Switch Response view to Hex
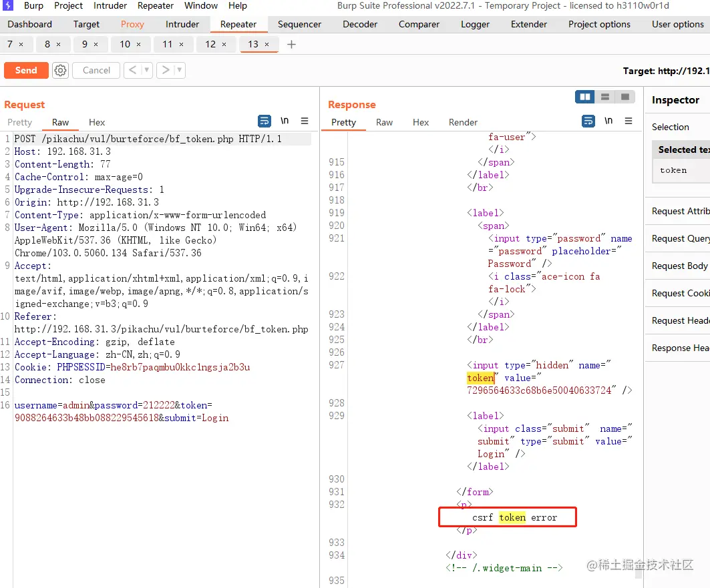The image size is (710, 588). tap(420, 122)
